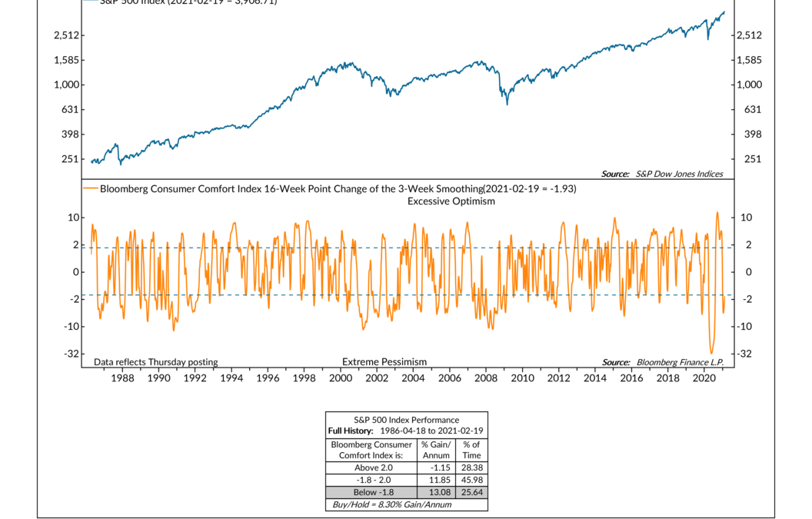This screenshot has height=519, width=812.
Task: Click the table title 'S&P 500 Index Performance'
Action: coord(407,420)
